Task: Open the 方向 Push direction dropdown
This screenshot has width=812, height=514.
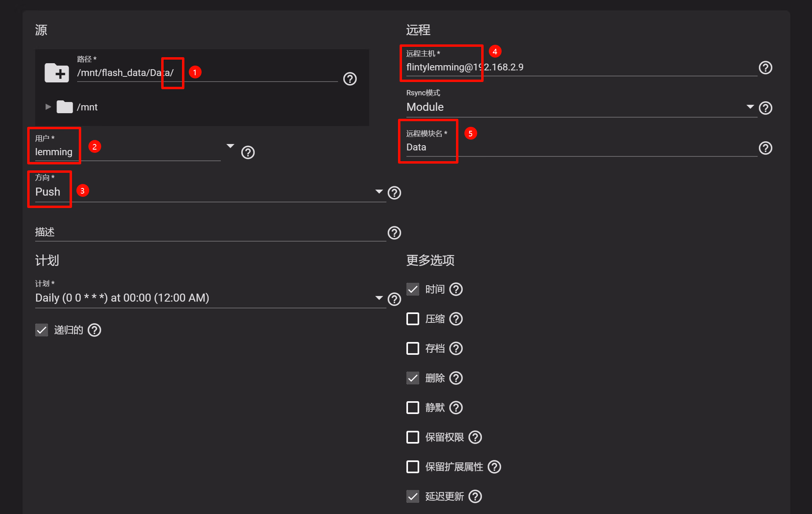Action: (x=208, y=192)
